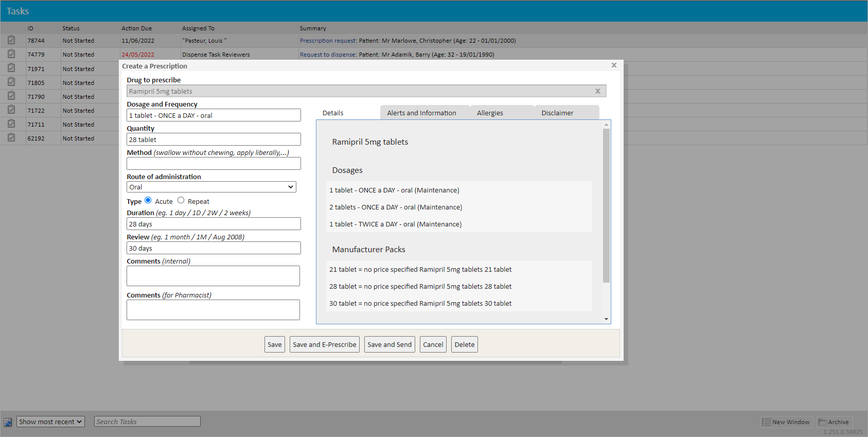Choose the 1 tablet TWICE a DAY dosage

(x=395, y=224)
